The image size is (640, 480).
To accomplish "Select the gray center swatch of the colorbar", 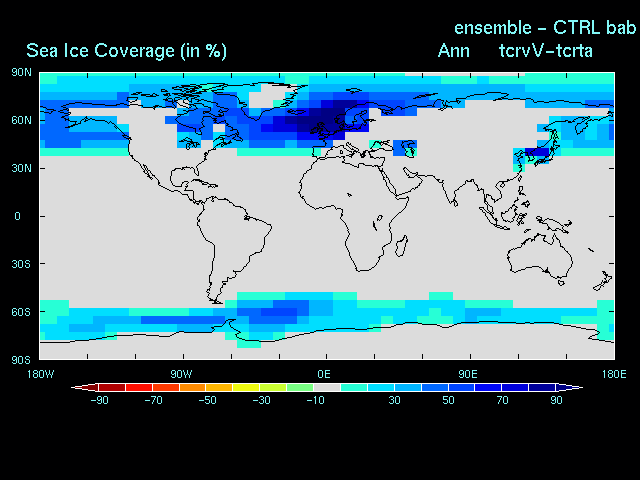I will coord(327,387).
